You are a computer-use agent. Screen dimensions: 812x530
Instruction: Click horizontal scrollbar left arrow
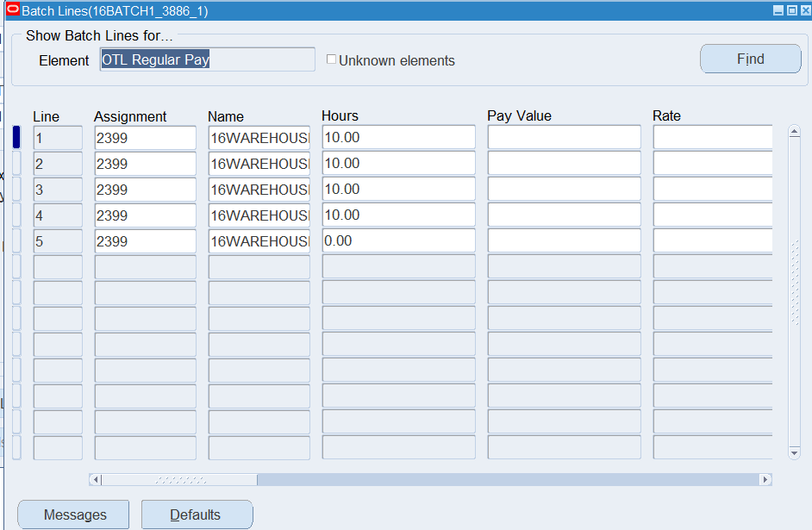click(x=96, y=479)
